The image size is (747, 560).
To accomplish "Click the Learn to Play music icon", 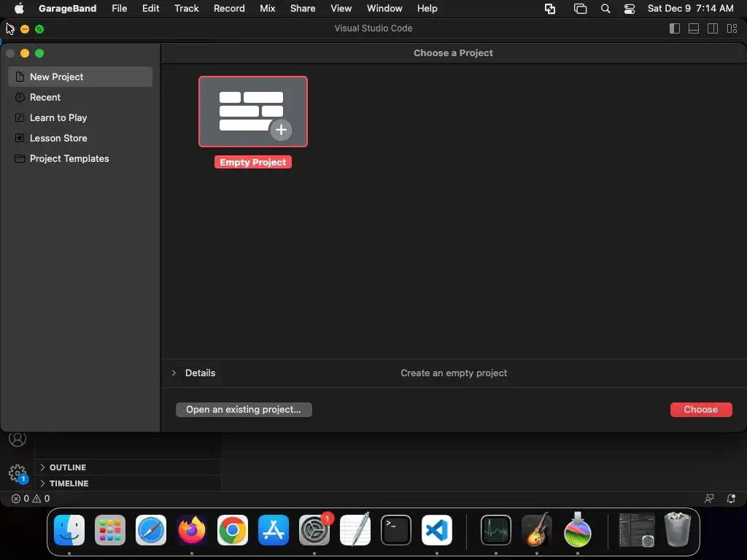I will pos(20,117).
